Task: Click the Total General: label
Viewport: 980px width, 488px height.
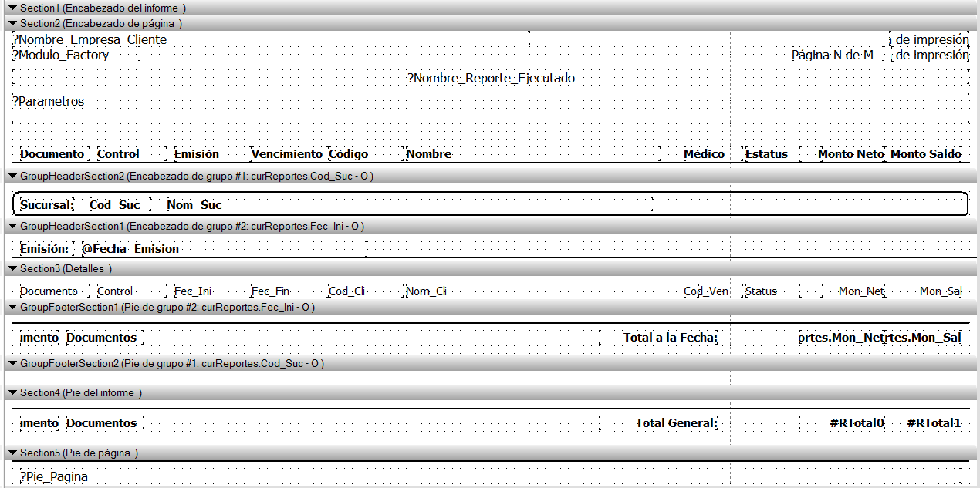Action: click(659, 423)
